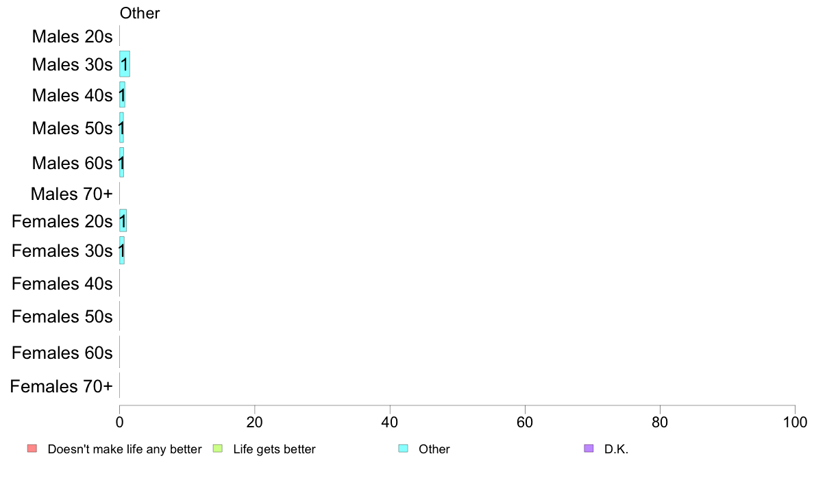Select the 'Males 20s' row label
The image size is (814, 504).
point(72,36)
